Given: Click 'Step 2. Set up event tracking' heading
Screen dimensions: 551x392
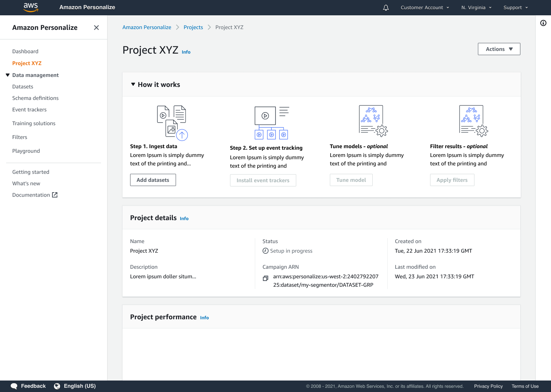Looking at the screenshot, I should pos(266,148).
